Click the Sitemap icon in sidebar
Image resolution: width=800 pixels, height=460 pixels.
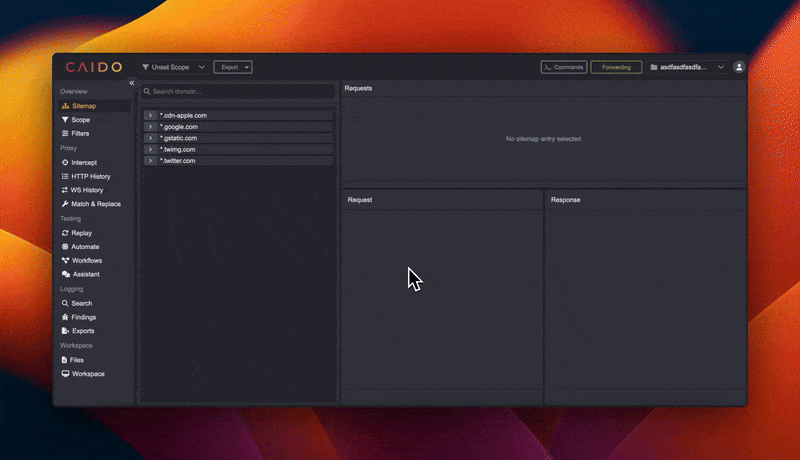65,106
